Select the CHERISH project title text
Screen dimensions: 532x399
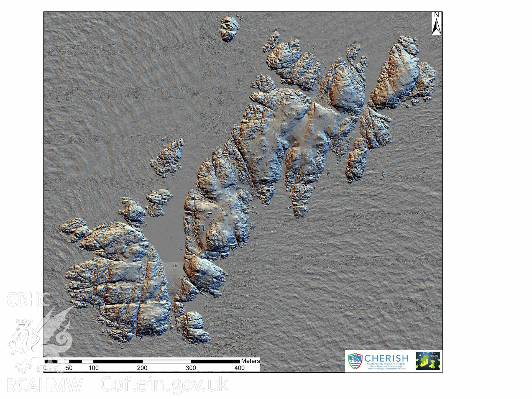tap(386, 358)
